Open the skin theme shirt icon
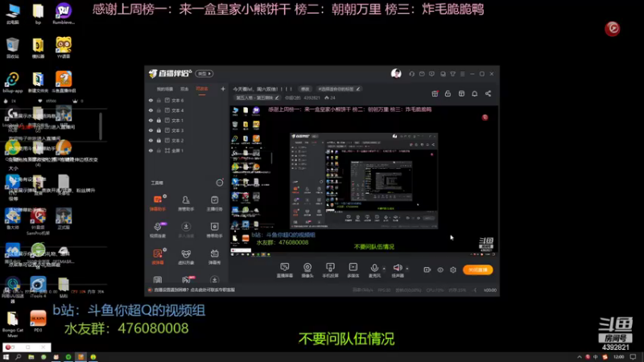The width and height of the screenshot is (644, 362). click(x=452, y=74)
